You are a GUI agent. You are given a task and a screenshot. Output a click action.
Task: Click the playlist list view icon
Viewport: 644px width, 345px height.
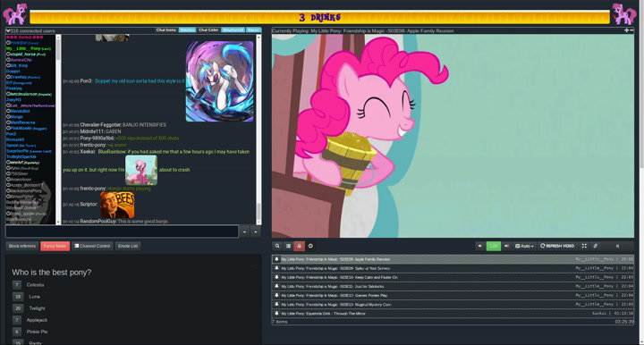[x=288, y=246]
